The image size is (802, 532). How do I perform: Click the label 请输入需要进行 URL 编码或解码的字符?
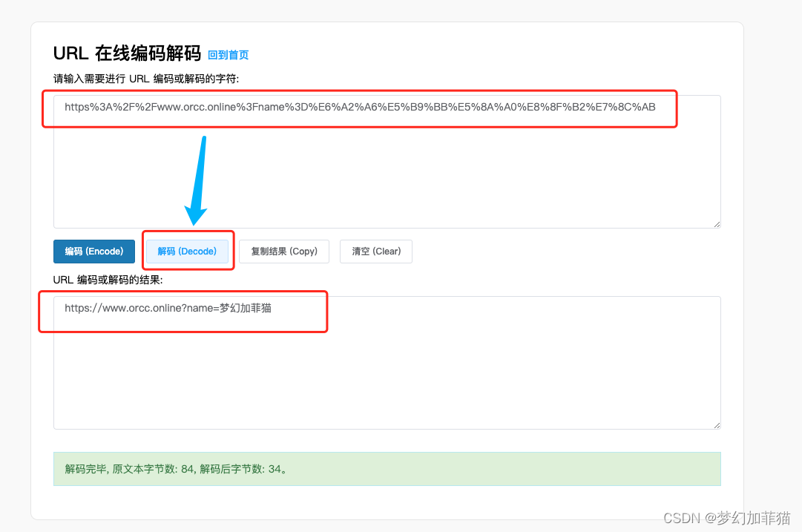tap(145, 79)
